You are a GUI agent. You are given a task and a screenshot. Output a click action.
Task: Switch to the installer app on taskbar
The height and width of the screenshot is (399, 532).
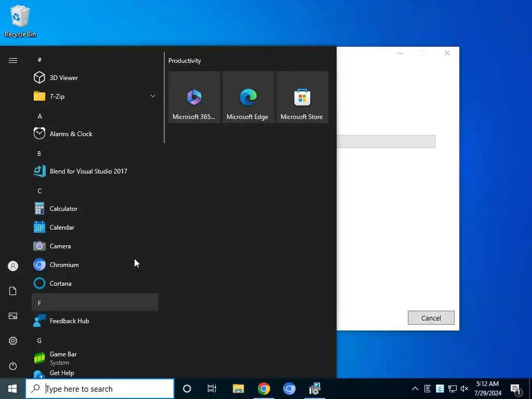[x=315, y=389]
